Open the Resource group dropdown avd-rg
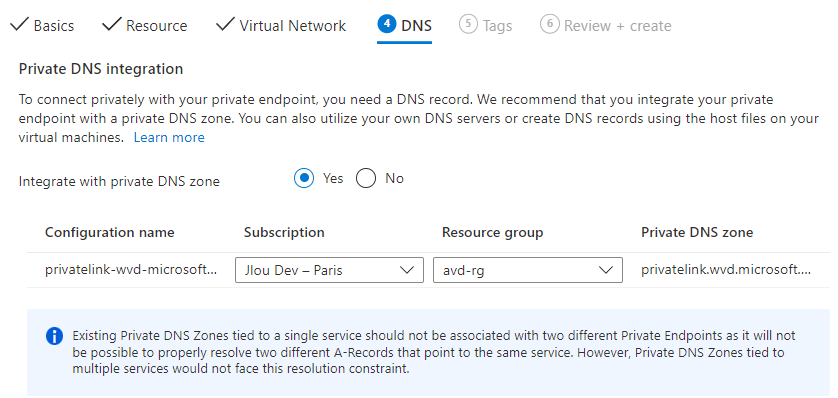The width and height of the screenshot is (838, 398). [527, 270]
